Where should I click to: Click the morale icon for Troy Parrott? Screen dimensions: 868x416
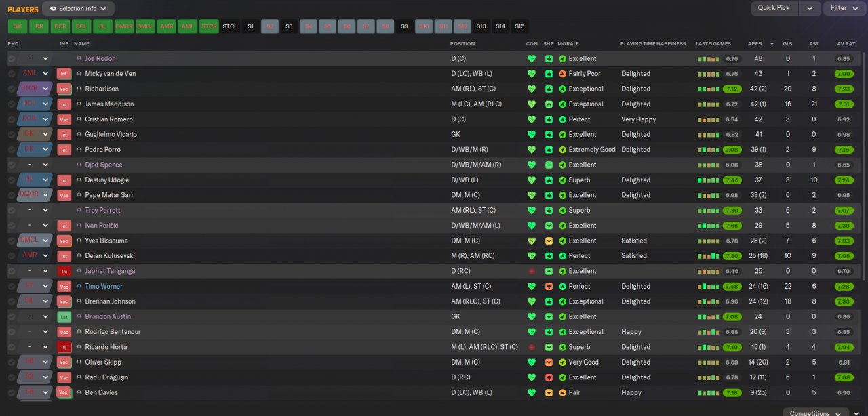point(562,210)
